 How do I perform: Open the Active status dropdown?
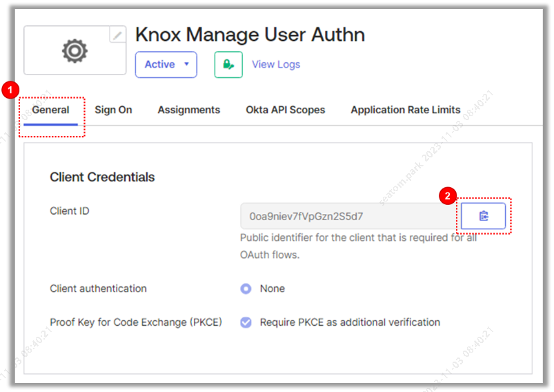click(x=166, y=65)
